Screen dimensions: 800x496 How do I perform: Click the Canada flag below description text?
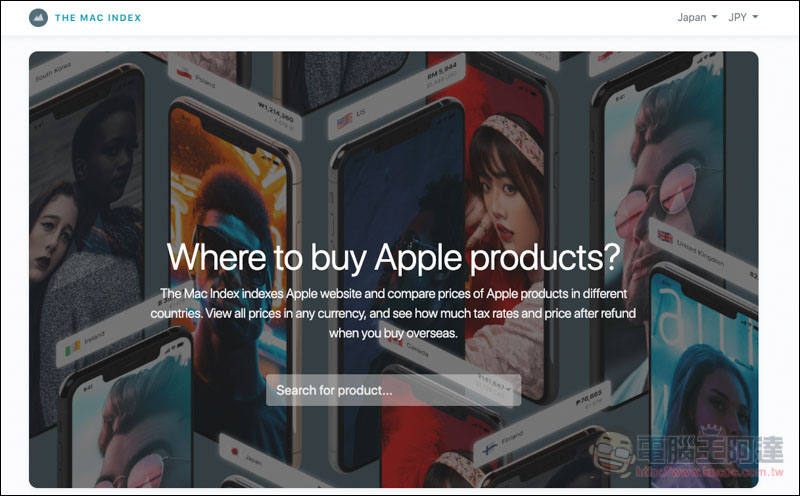pyautogui.click(x=395, y=342)
